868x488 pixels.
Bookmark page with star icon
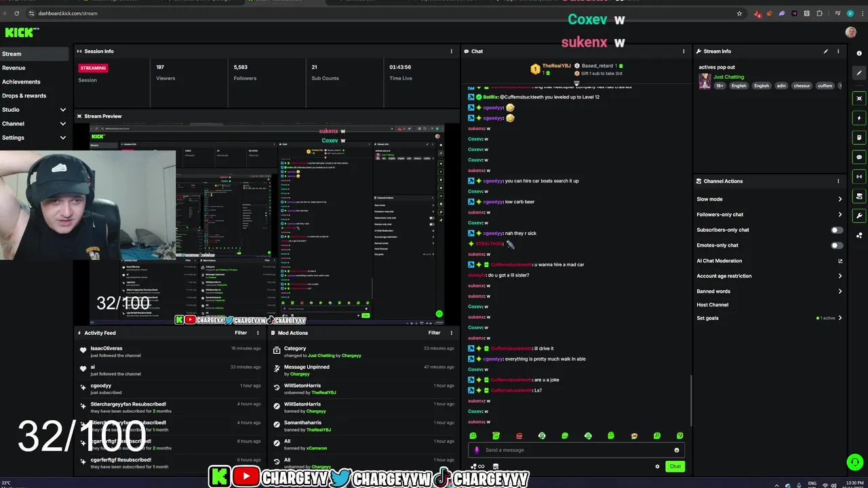(x=740, y=13)
